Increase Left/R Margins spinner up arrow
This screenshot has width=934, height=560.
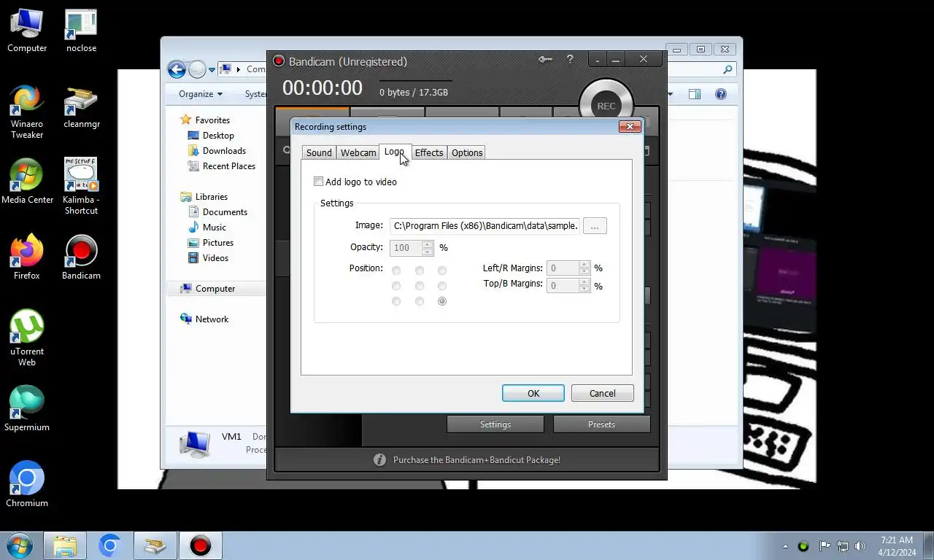coord(584,265)
